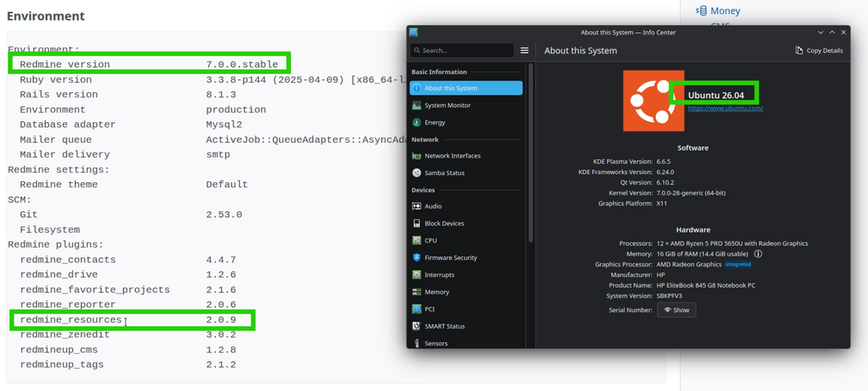Click the Network Interfaces card icon
Viewport: 868px width, 391px height.
tap(417, 156)
